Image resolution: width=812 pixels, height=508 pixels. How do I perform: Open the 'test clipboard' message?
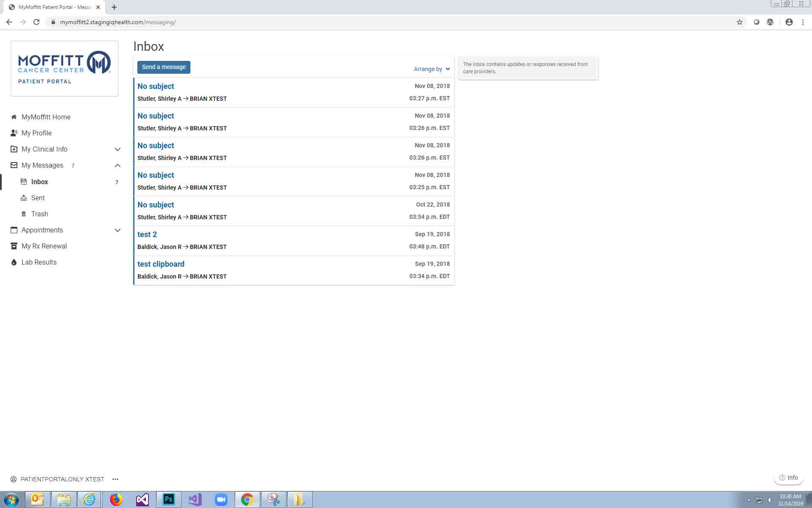(161, 264)
